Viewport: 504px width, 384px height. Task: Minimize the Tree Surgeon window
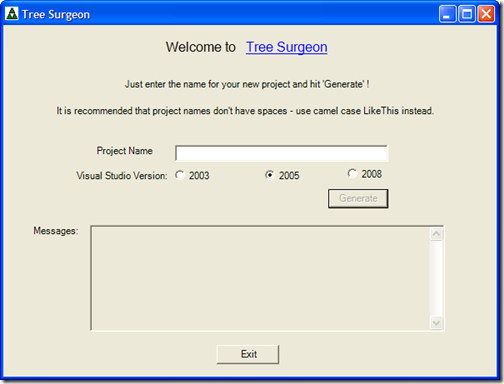pos(447,14)
